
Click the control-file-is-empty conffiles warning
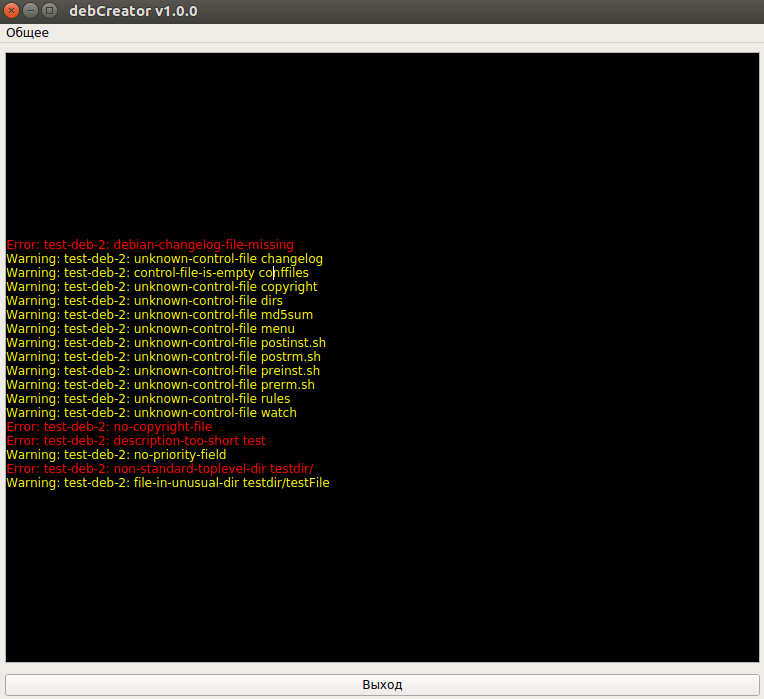coord(157,273)
